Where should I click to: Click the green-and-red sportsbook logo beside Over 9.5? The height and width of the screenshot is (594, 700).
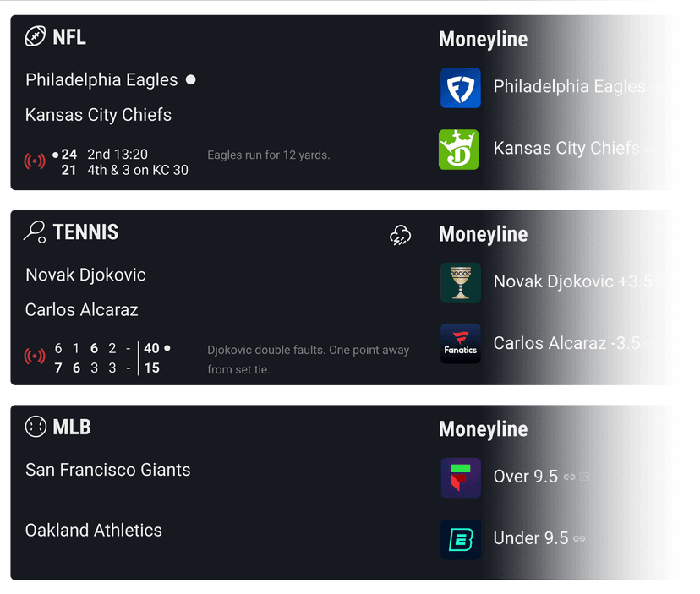pos(461,478)
